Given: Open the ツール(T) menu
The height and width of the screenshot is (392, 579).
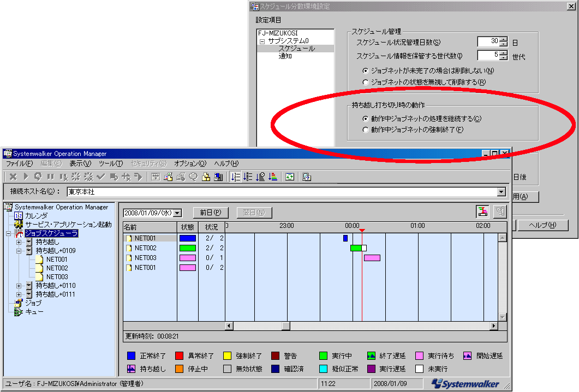Looking at the screenshot, I should click(x=111, y=164).
